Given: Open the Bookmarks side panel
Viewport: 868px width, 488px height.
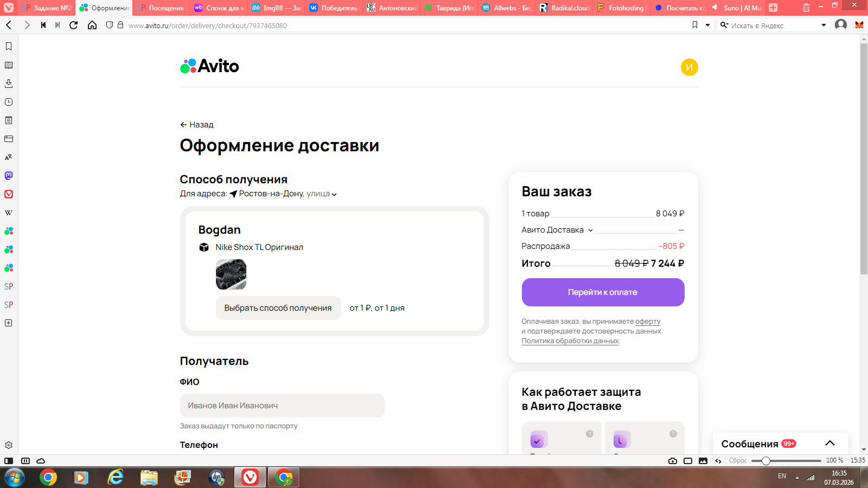Looking at the screenshot, I should (9, 47).
